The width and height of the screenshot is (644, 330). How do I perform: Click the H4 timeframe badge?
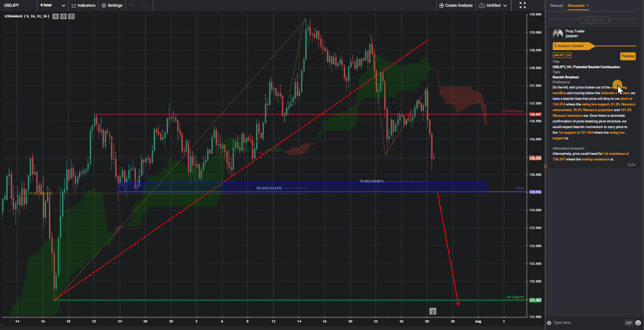coord(569,55)
